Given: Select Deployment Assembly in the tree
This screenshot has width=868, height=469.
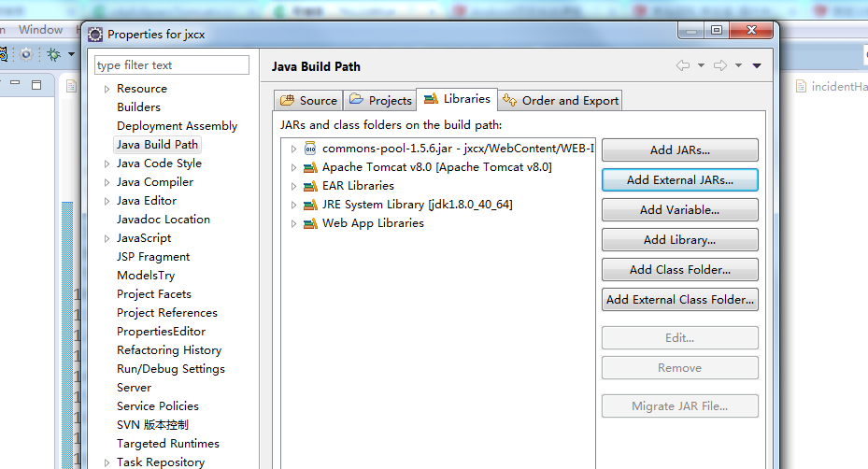Looking at the screenshot, I should [x=178, y=126].
